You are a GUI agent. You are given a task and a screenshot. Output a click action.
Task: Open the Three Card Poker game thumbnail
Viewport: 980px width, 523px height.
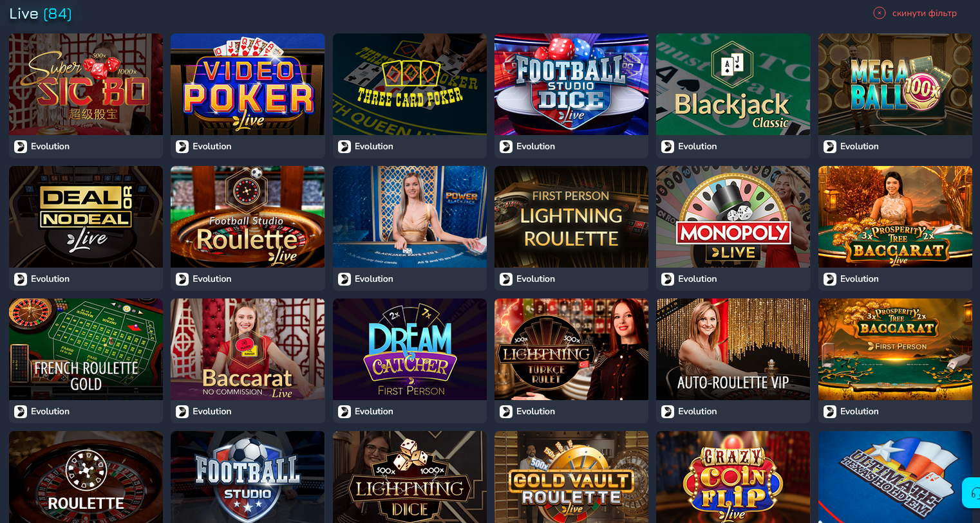410,84
